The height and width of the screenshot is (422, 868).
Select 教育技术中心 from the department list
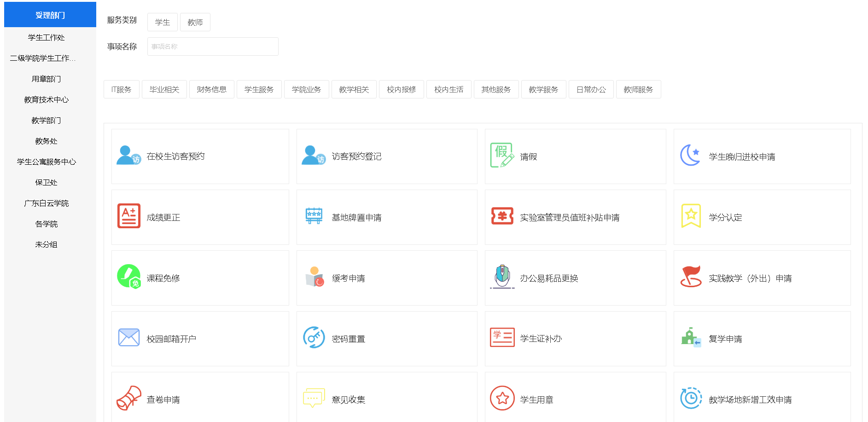point(47,99)
